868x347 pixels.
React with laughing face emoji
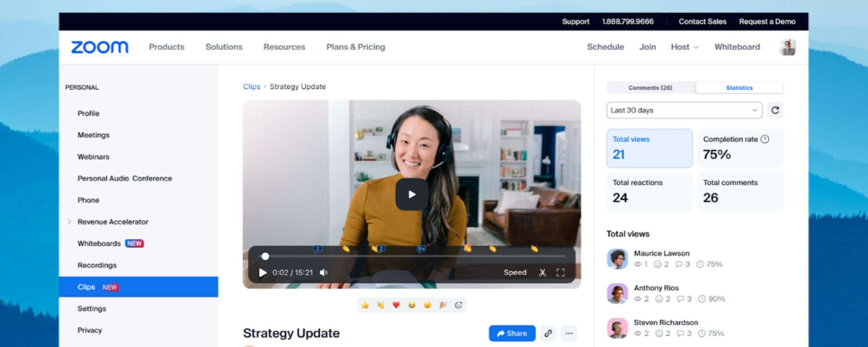coord(411,305)
